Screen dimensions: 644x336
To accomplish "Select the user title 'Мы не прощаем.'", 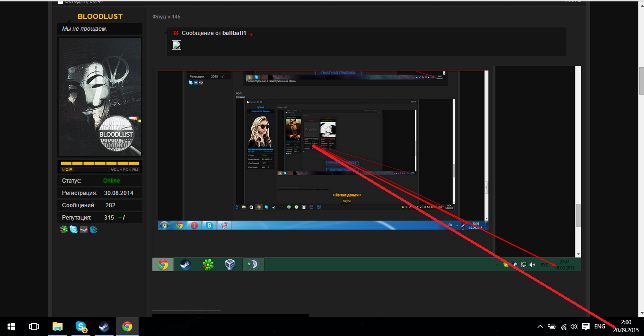I will pyautogui.click(x=85, y=29).
